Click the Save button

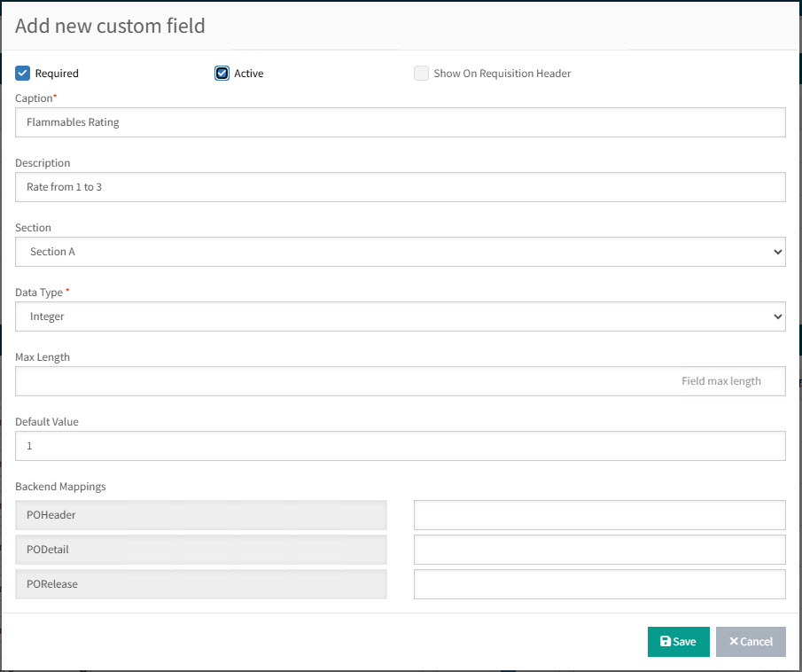(x=678, y=641)
